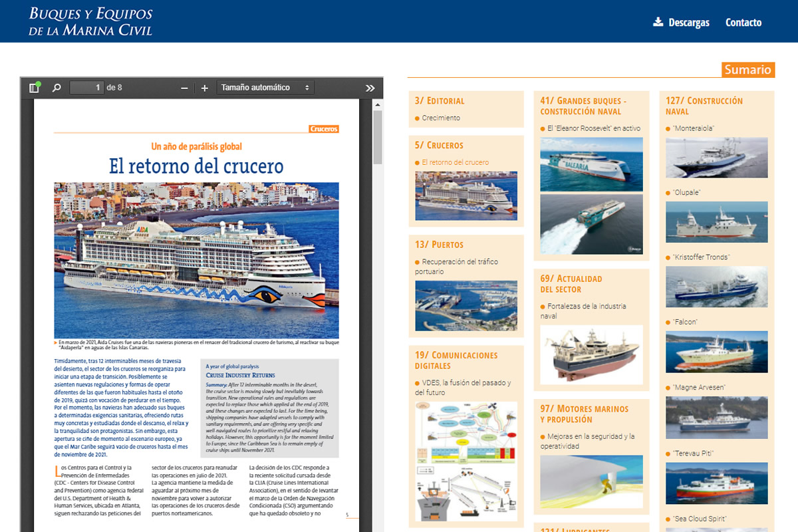Open Mejoras en la seguridad article
The image size is (798, 532).
(x=588, y=442)
